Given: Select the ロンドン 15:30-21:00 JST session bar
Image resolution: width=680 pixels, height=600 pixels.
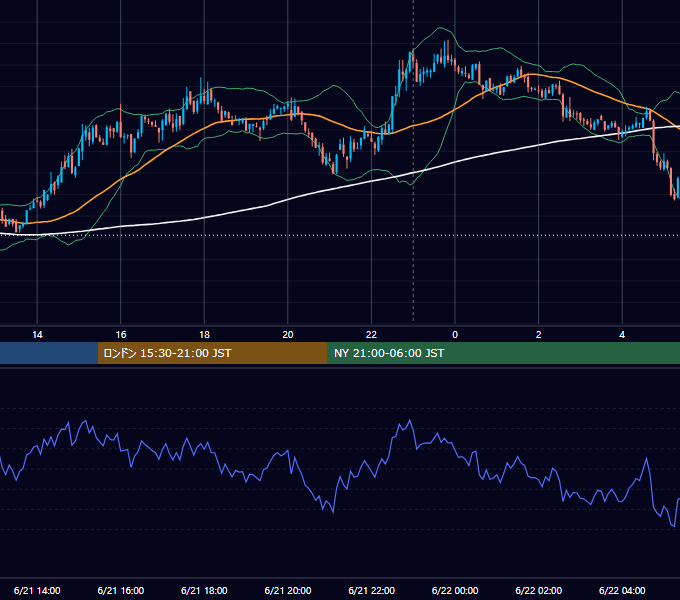Looking at the screenshot, I should coord(212,353).
